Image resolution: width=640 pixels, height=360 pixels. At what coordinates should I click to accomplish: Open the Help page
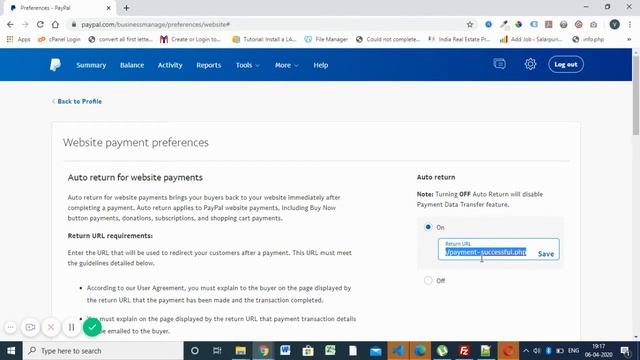click(321, 65)
